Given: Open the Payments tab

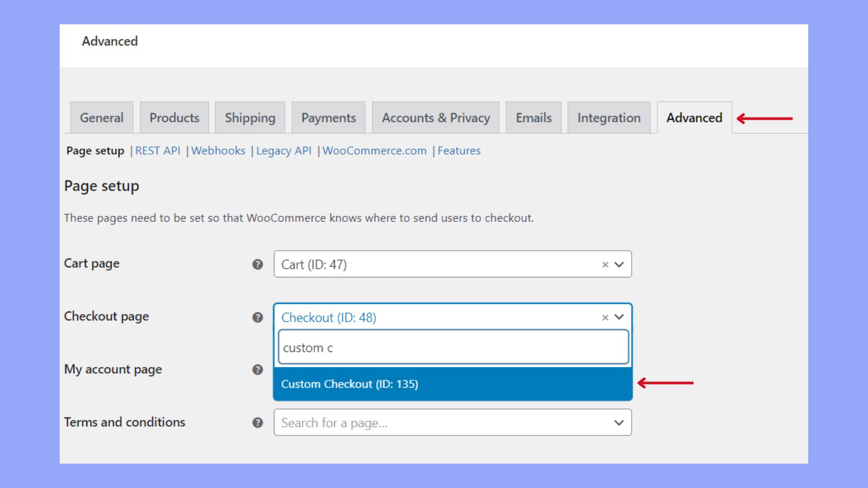Looking at the screenshot, I should click(328, 117).
